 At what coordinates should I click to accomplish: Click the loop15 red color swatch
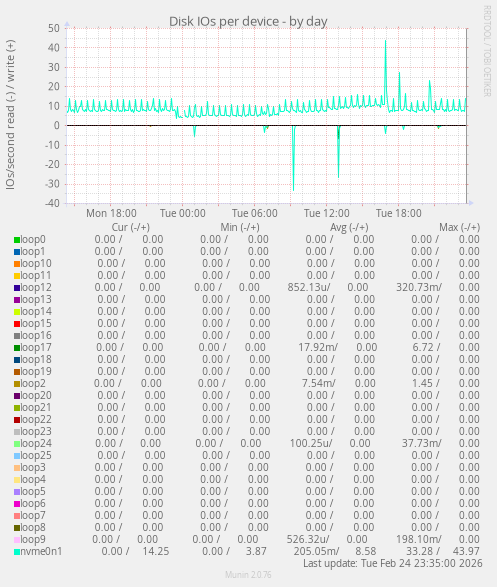(x=17, y=324)
